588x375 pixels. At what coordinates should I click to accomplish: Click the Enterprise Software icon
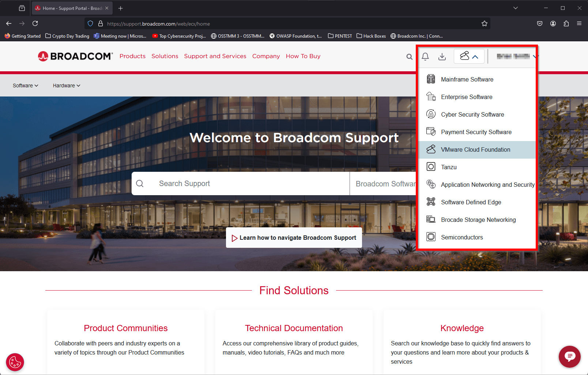pyautogui.click(x=431, y=97)
